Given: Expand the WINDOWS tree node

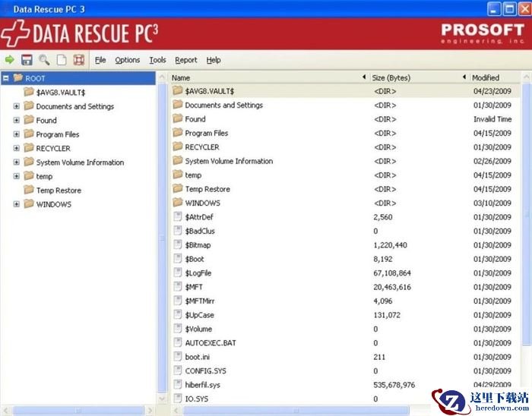Looking at the screenshot, I should coord(16,204).
